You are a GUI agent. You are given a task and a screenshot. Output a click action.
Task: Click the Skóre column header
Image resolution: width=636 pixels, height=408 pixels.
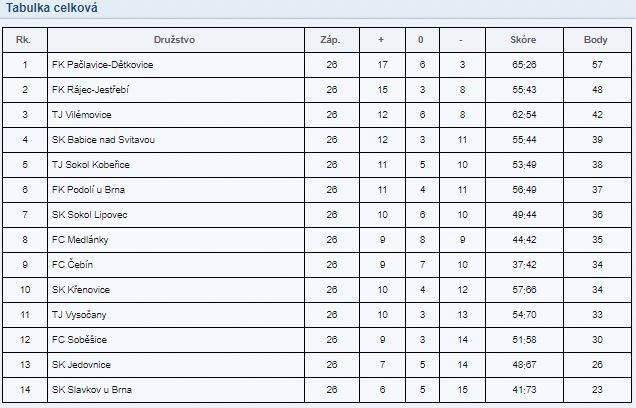click(523, 40)
